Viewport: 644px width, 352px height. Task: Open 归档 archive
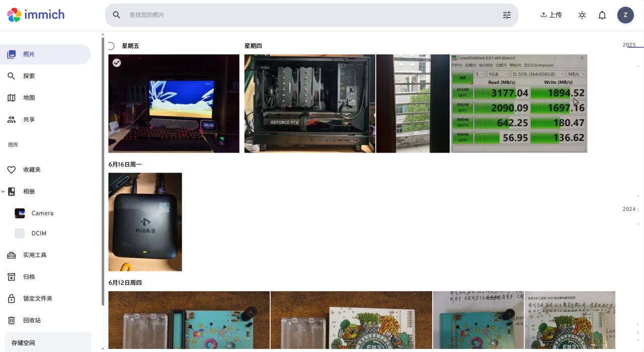[45, 277]
